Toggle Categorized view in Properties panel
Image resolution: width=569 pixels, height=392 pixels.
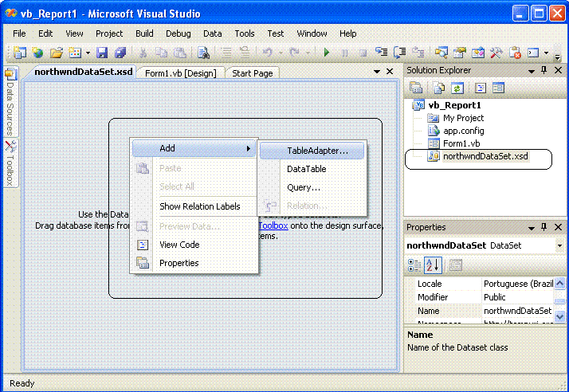[x=414, y=265]
